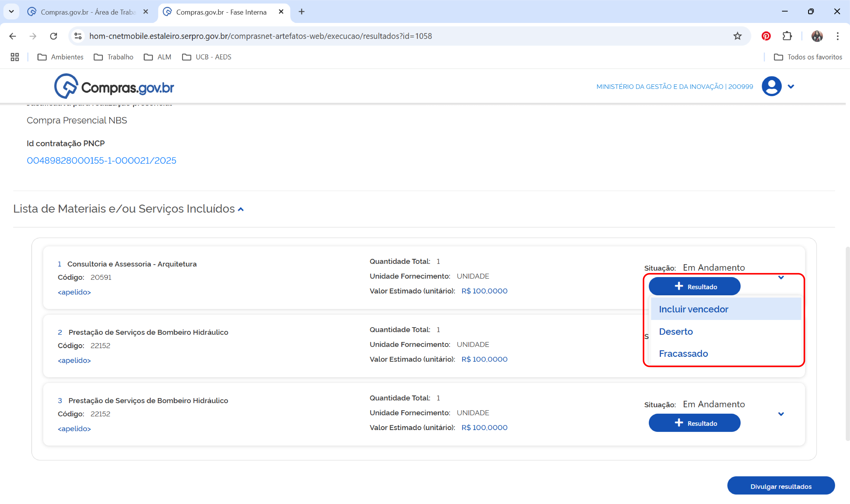The width and height of the screenshot is (850, 504).
Task: Open the Extensions puzzle icon
Action: click(787, 36)
